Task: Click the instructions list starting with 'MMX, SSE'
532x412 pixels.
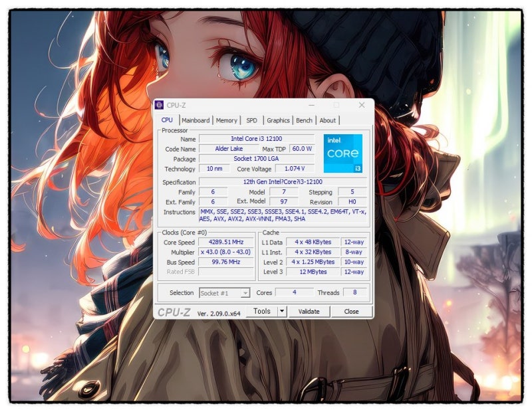Action: [283, 215]
